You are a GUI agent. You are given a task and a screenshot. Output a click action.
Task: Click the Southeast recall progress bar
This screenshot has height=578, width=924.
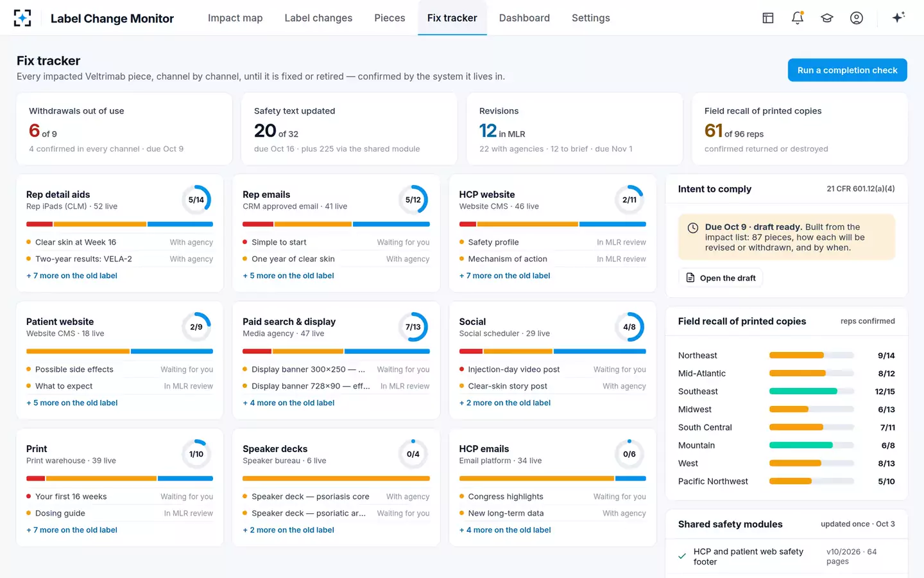pos(811,391)
